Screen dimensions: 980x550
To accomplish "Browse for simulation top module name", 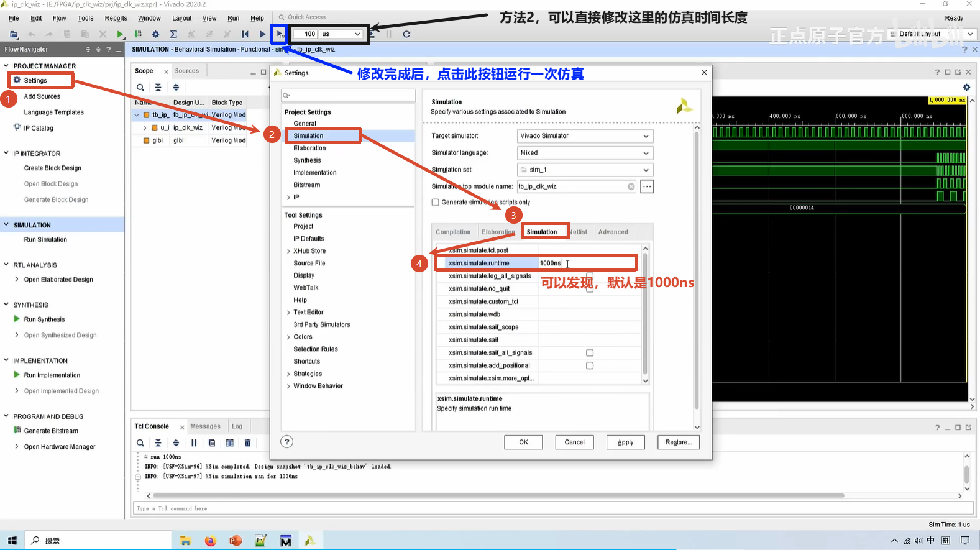I will [647, 186].
